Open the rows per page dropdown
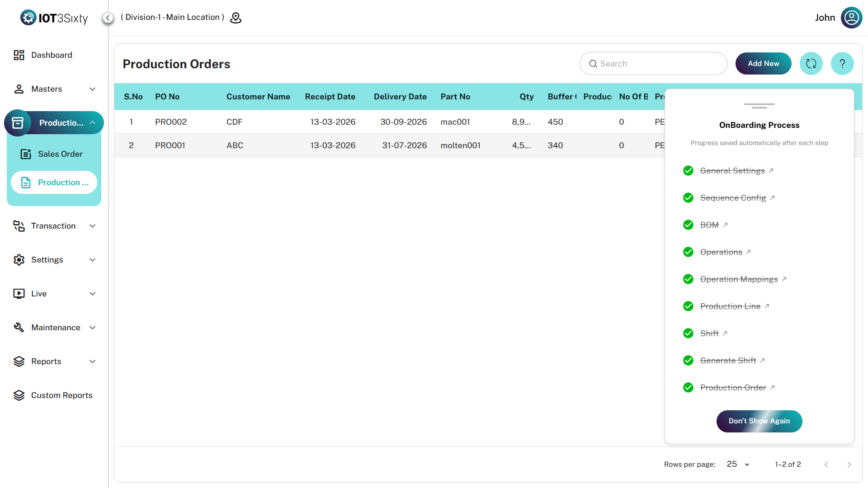This screenshot has height=488, width=868. point(738,465)
